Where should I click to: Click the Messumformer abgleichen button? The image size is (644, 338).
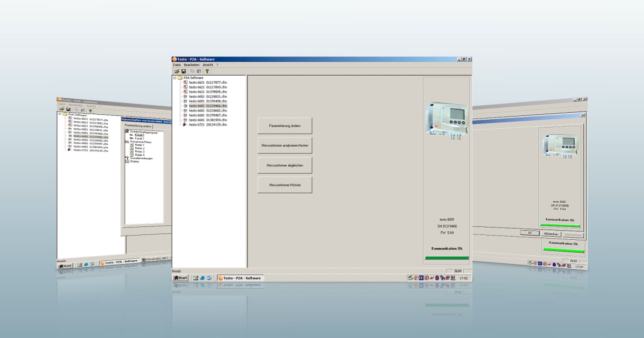coord(285,165)
